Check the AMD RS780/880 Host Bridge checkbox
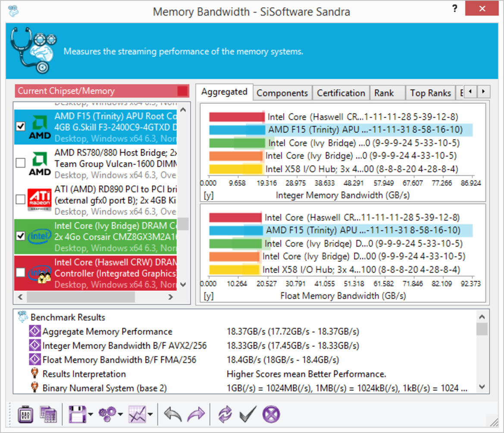The width and height of the screenshot is (504, 433). (21, 163)
